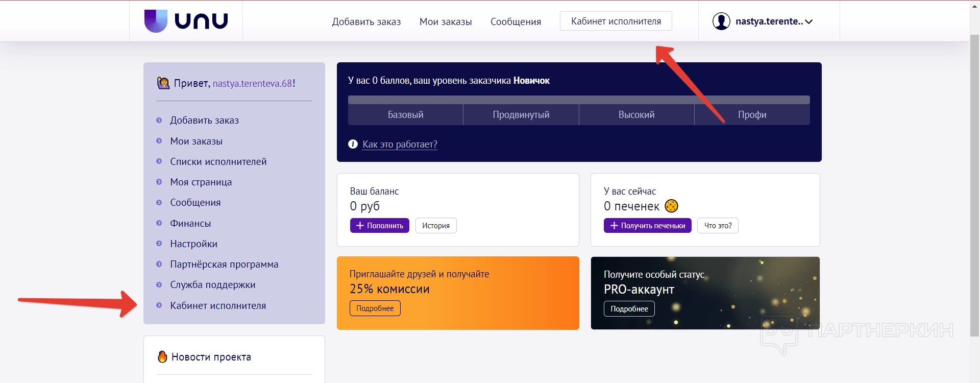Click the info icon beside 'Как это работает?'
The width and height of the screenshot is (980, 383).
tap(353, 144)
